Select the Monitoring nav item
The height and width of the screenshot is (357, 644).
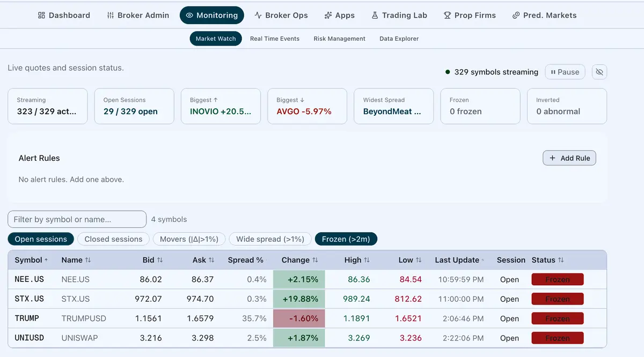211,15
